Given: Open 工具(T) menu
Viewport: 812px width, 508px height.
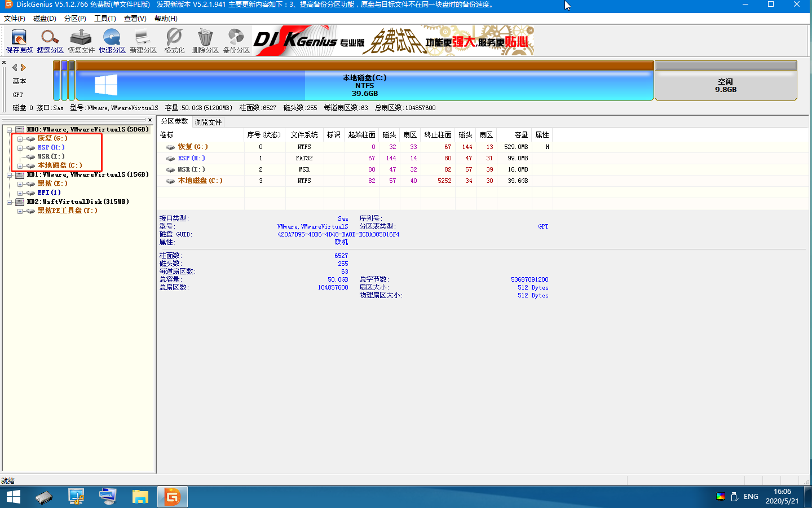Looking at the screenshot, I should tap(105, 19).
